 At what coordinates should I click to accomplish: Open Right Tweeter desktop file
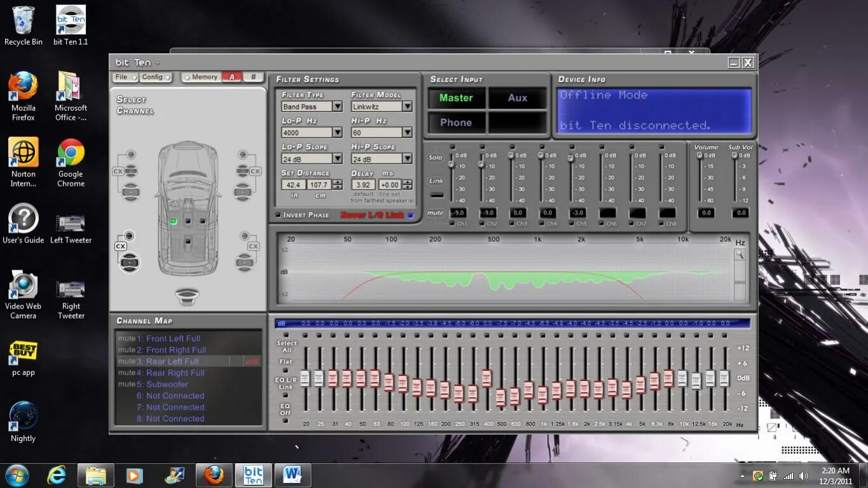(x=71, y=299)
